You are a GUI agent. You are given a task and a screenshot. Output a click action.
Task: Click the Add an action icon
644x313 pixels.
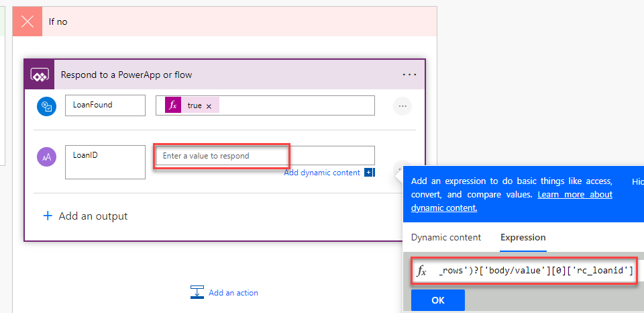click(x=197, y=293)
